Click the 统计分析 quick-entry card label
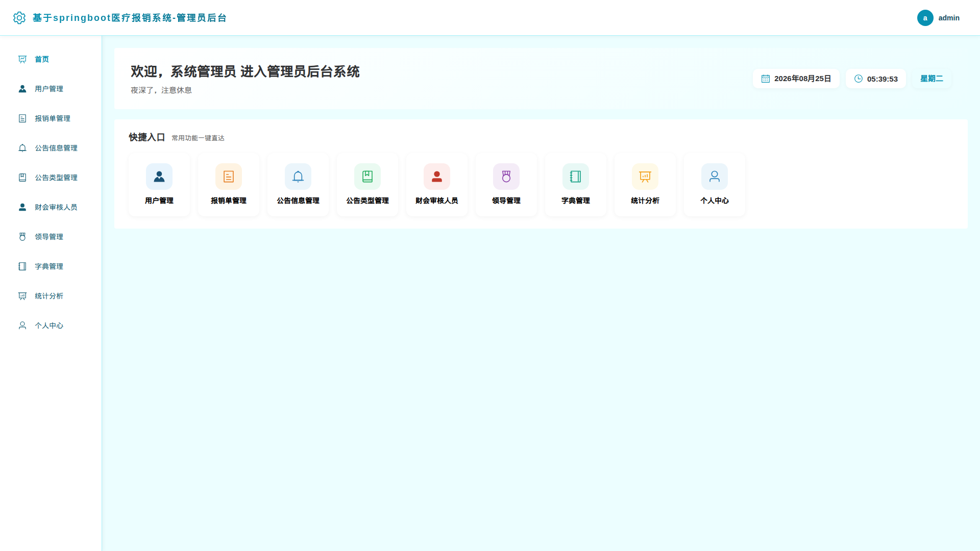Viewport: 980px width, 551px height. (x=645, y=201)
